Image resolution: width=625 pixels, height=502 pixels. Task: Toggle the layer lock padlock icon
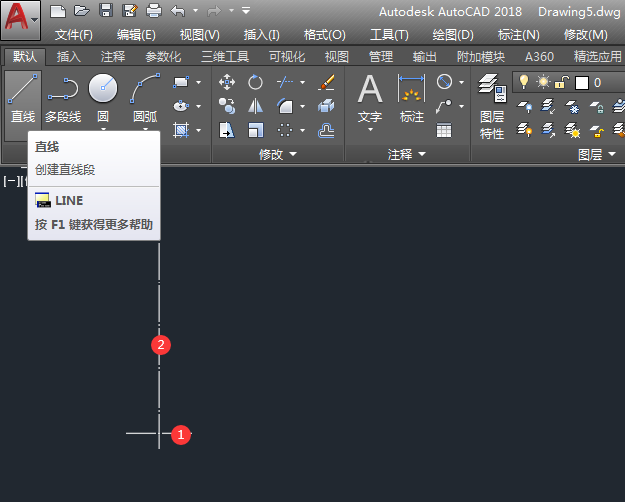click(562, 82)
